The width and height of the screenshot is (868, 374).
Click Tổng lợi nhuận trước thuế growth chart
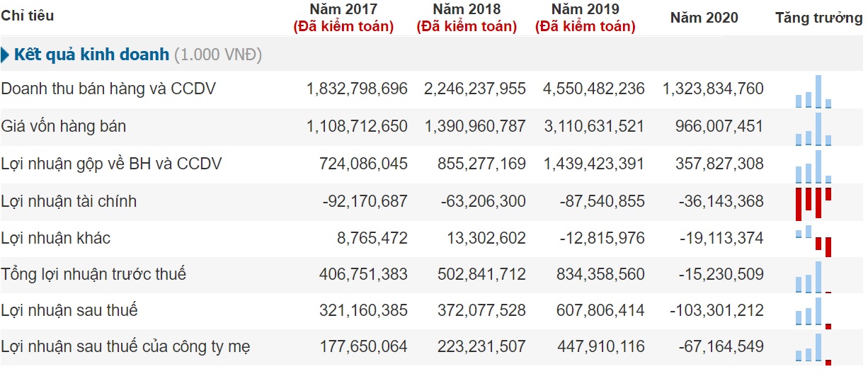[813, 277]
